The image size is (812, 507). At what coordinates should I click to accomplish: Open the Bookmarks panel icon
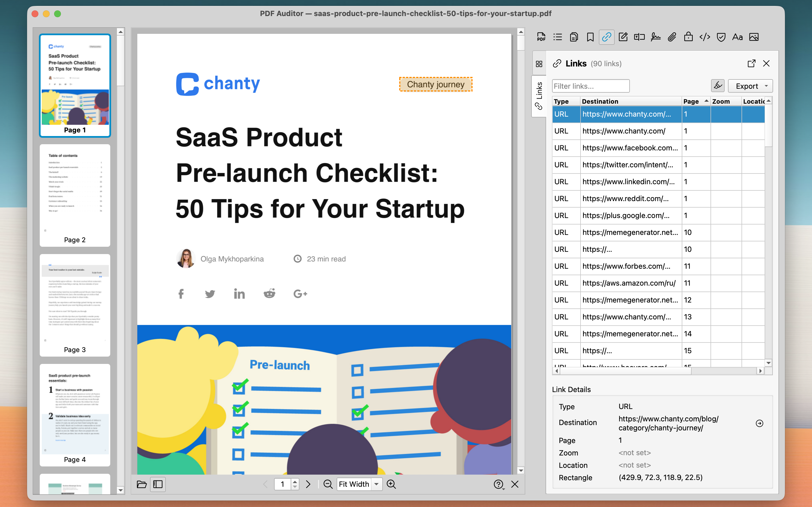coord(590,37)
